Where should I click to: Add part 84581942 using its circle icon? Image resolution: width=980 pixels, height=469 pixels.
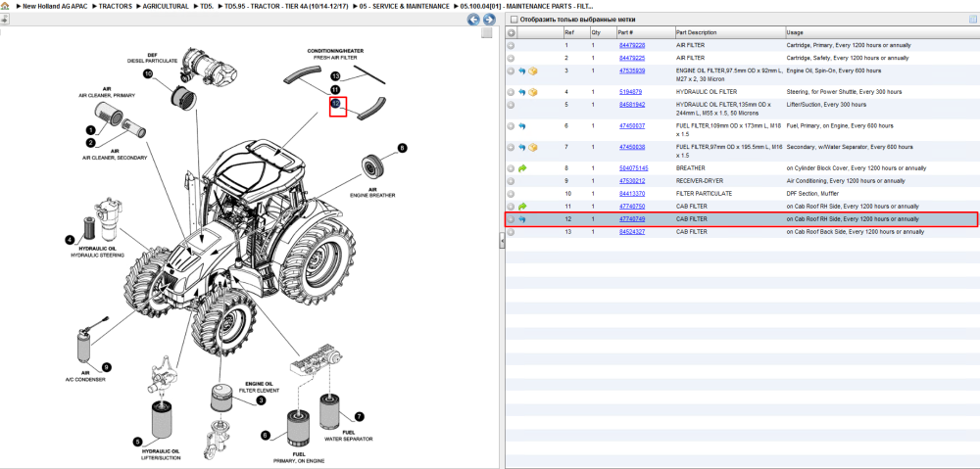pos(512,105)
